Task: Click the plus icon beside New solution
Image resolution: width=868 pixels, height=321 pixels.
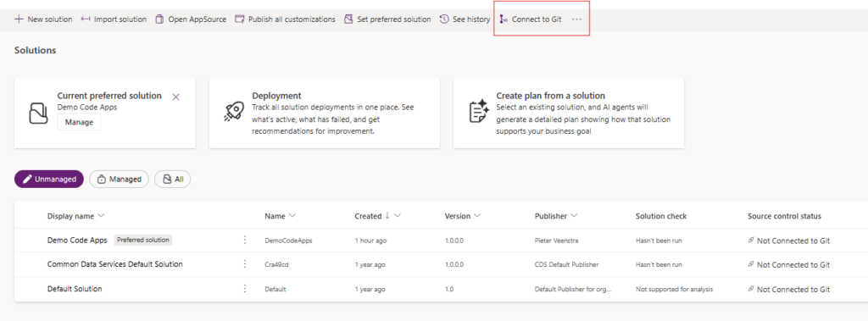Action: click(x=19, y=19)
